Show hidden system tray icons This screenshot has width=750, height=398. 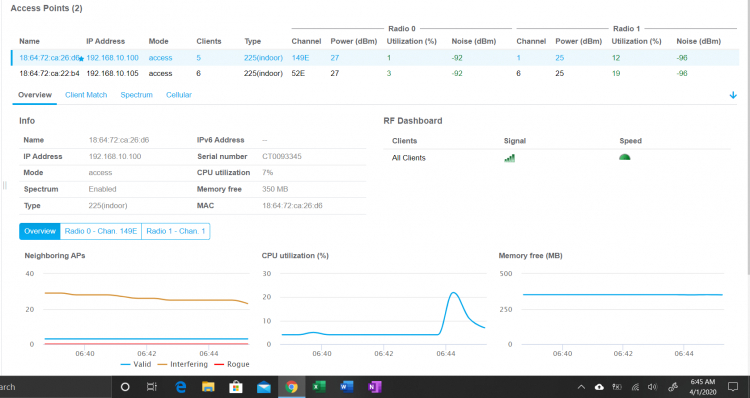pyautogui.click(x=581, y=387)
